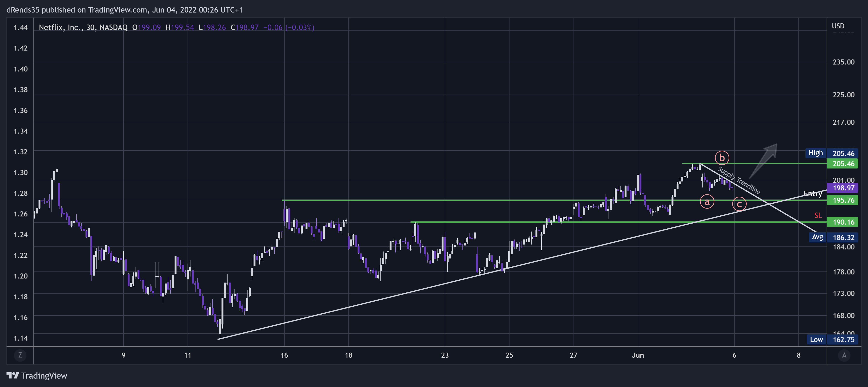The width and height of the screenshot is (868, 387).
Task: Toggle the A auto-scale button
Action: click(x=844, y=355)
